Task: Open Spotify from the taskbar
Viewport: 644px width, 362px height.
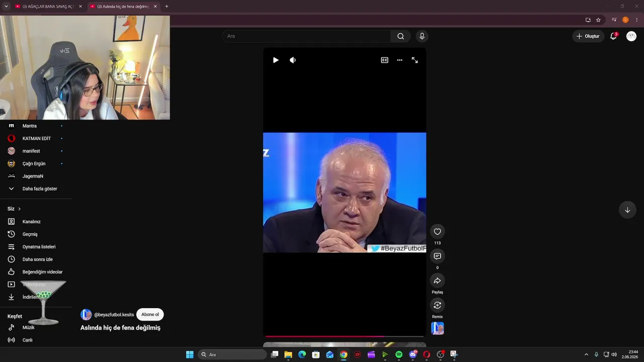Action: tap(399, 354)
